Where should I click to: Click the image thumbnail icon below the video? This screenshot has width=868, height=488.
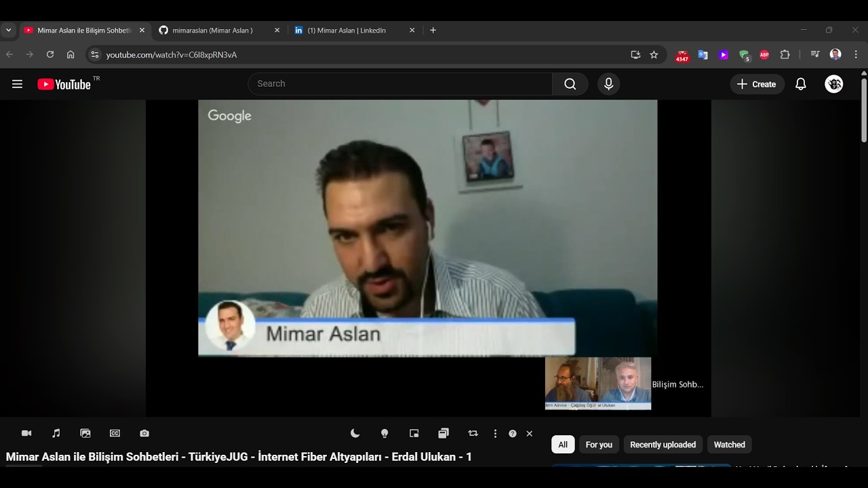point(85,433)
